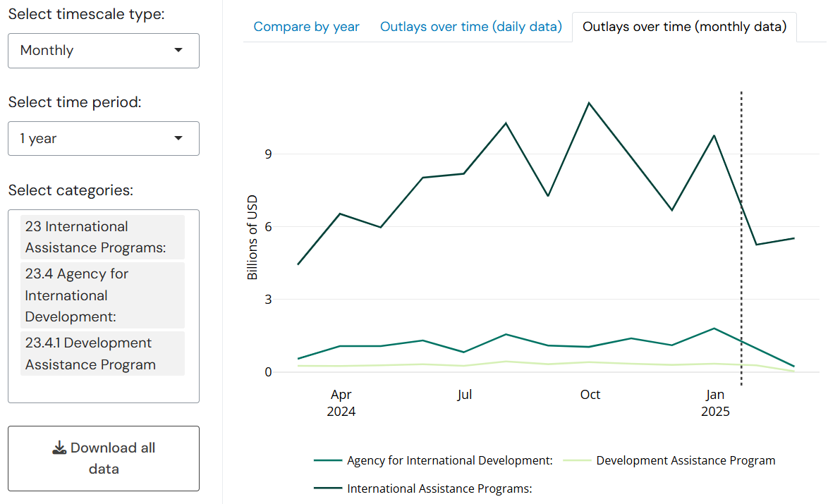Pick 23.4.1 Development Assistance Program category
Viewport: 828px width, 504px height.
coord(102,354)
